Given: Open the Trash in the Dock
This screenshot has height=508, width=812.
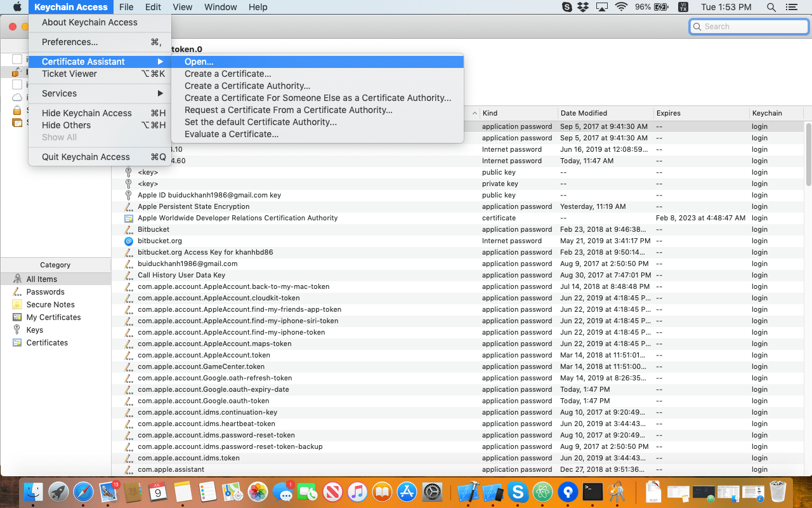Looking at the screenshot, I should point(778,492).
